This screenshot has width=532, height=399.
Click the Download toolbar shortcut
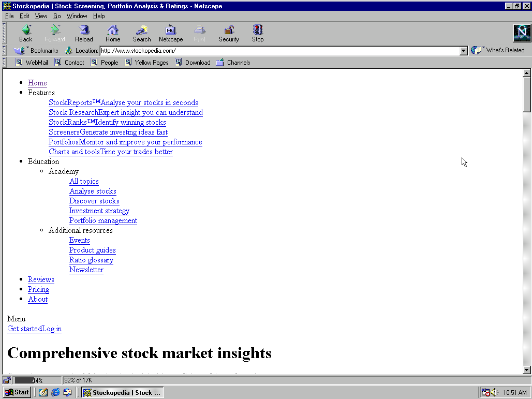coord(193,63)
